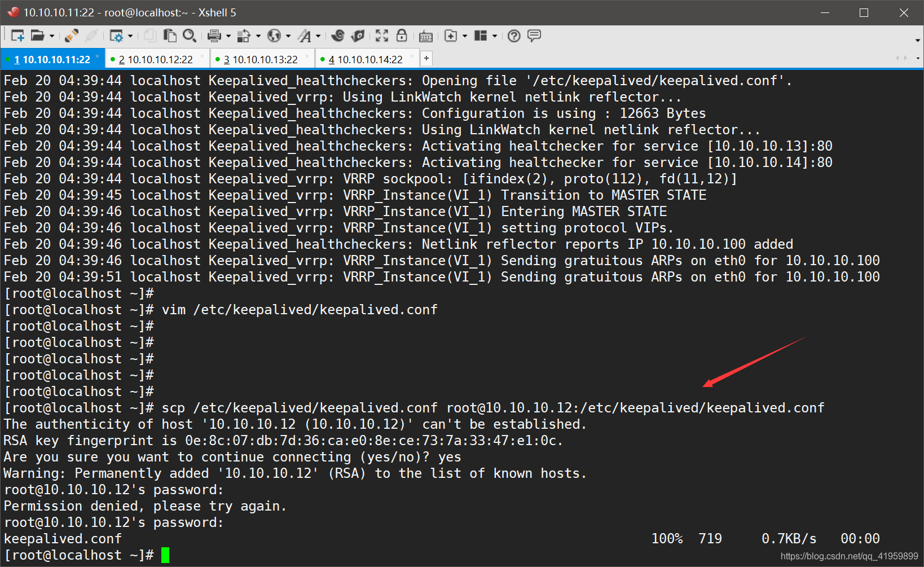Close the 10.10.10.13:22 tab

pyautogui.click(x=307, y=56)
